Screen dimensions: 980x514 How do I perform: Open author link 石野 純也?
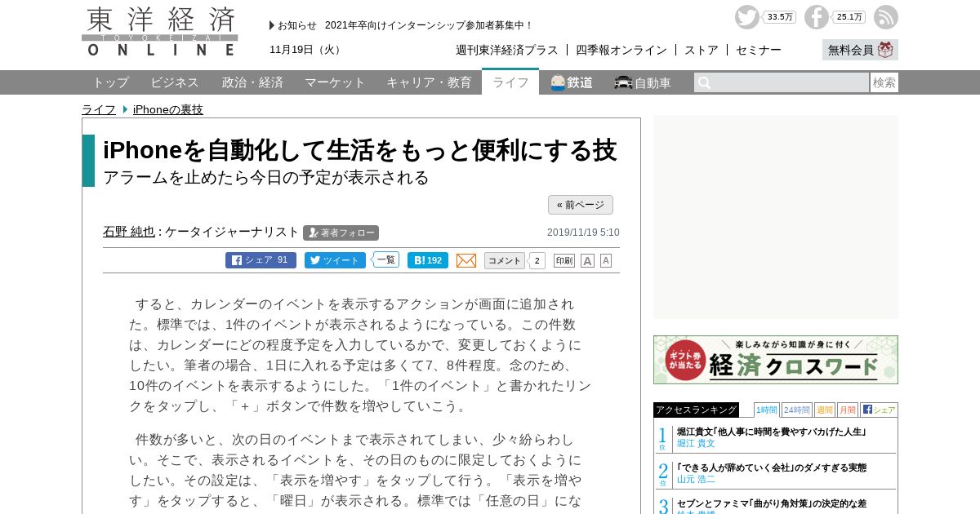129,232
